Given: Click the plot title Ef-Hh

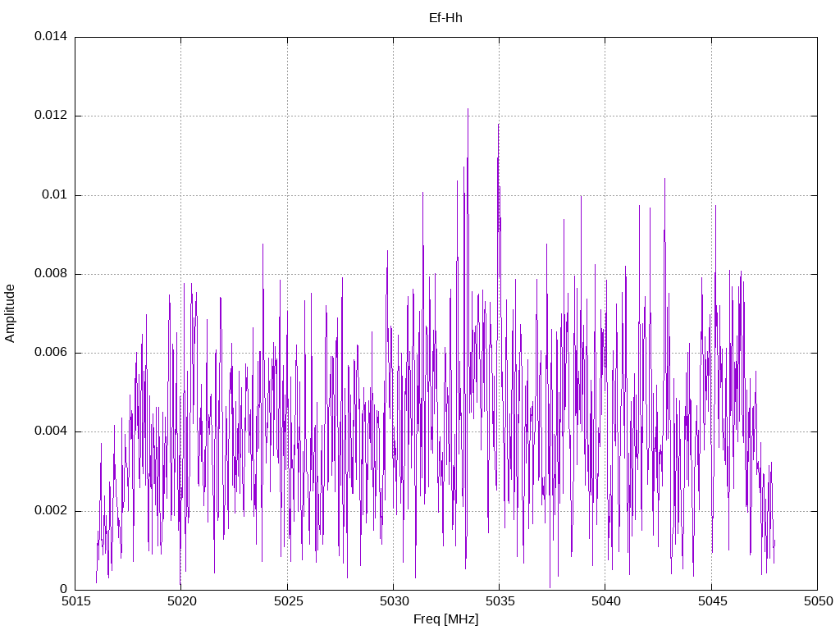Looking at the screenshot, I should pos(445,18).
